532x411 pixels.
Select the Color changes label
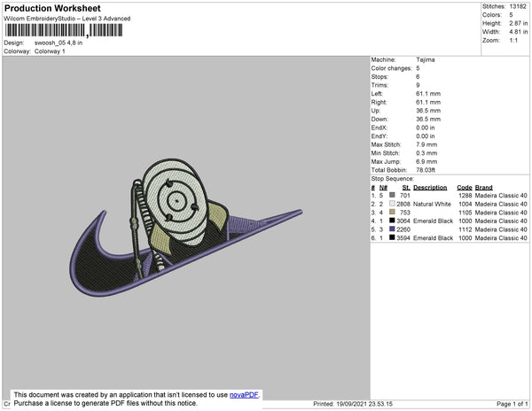pos(391,68)
